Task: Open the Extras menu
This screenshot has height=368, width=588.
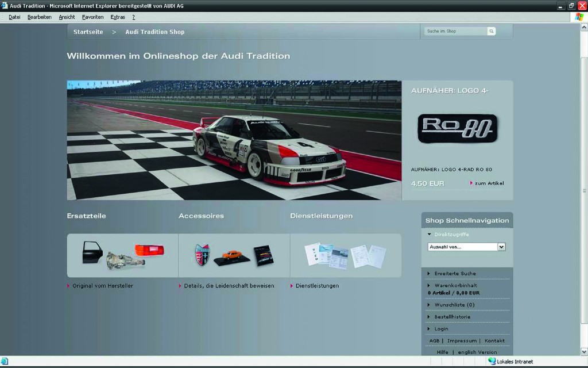Action: (118, 17)
